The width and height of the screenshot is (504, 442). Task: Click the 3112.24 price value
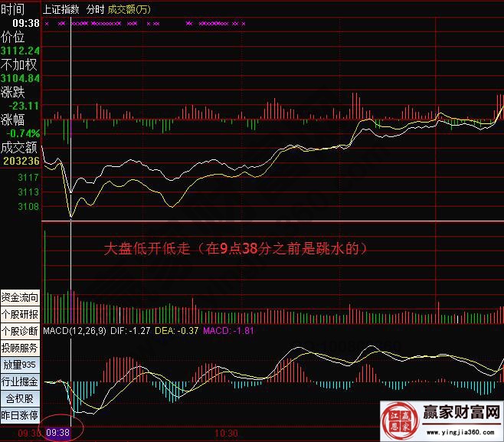point(21,51)
